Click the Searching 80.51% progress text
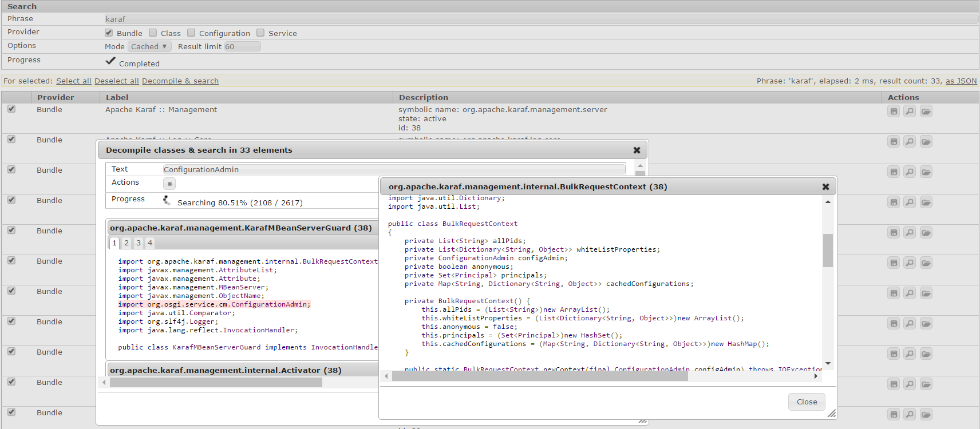980x429 pixels. 240,202
